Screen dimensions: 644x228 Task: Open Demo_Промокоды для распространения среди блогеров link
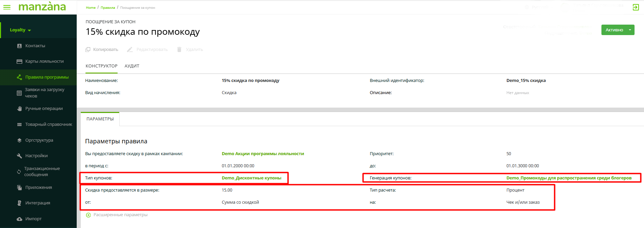tap(569, 178)
